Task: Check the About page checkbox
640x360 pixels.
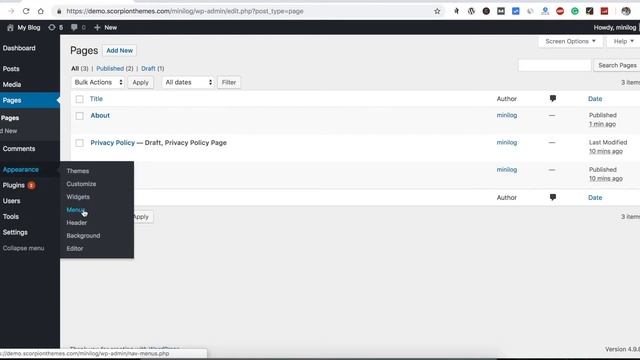Action: point(80,116)
